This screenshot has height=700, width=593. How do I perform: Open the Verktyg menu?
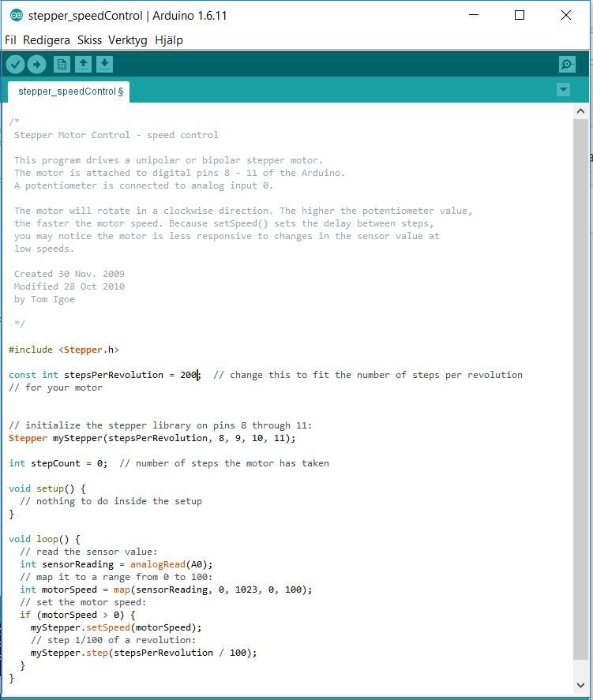coord(128,40)
